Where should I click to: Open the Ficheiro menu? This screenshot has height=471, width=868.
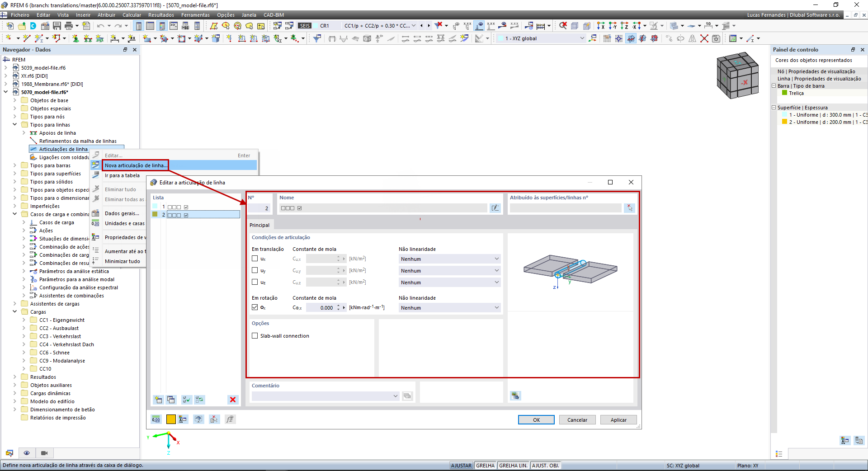coord(20,15)
